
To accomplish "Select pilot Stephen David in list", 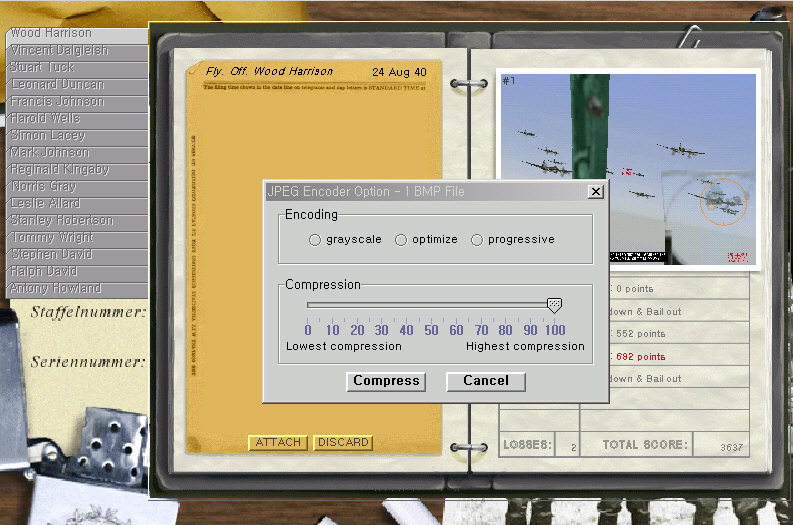I will pos(77,254).
